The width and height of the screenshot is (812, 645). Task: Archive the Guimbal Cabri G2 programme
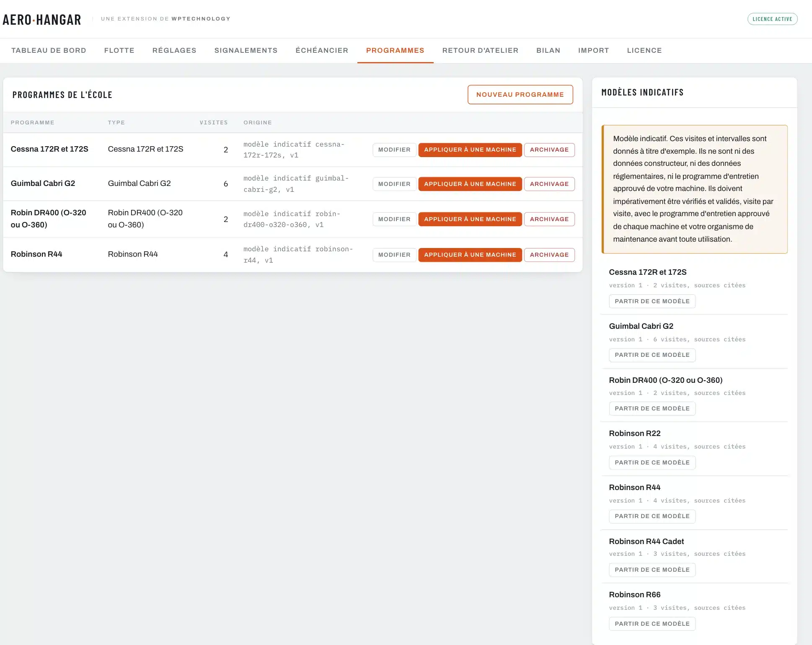549,184
